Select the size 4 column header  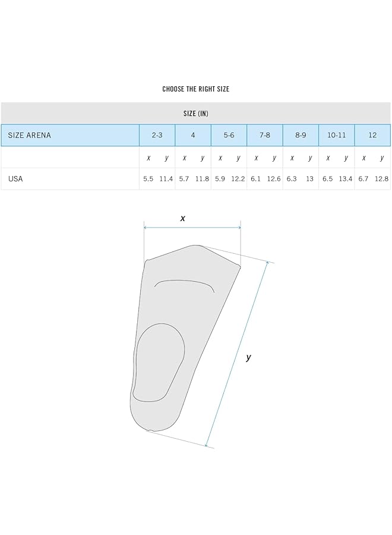(193, 135)
